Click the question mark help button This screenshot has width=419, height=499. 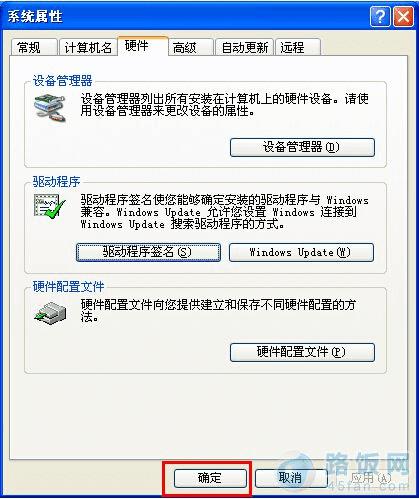click(x=380, y=16)
